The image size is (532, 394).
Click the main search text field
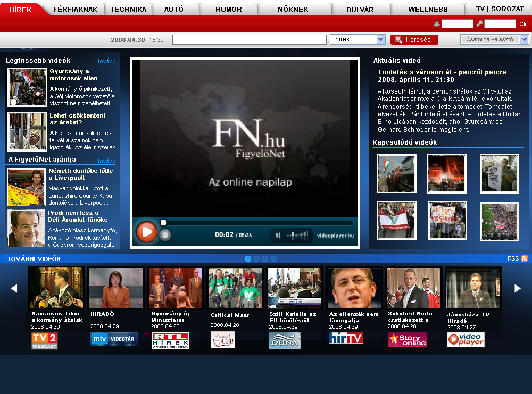pos(250,40)
